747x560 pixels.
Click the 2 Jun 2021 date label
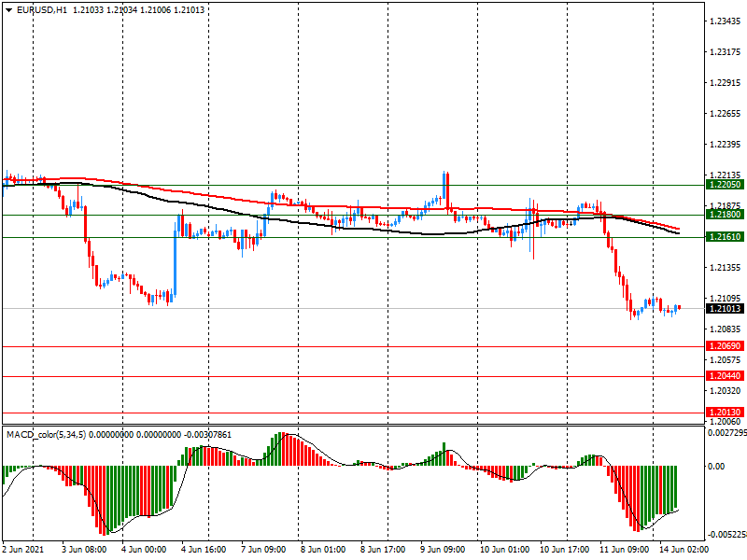[x=26, y=550]
